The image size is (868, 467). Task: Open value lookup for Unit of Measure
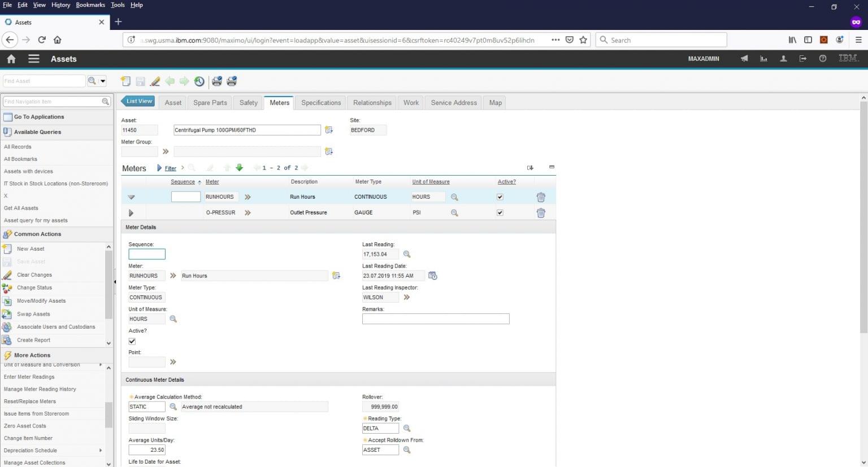(173, 319)
